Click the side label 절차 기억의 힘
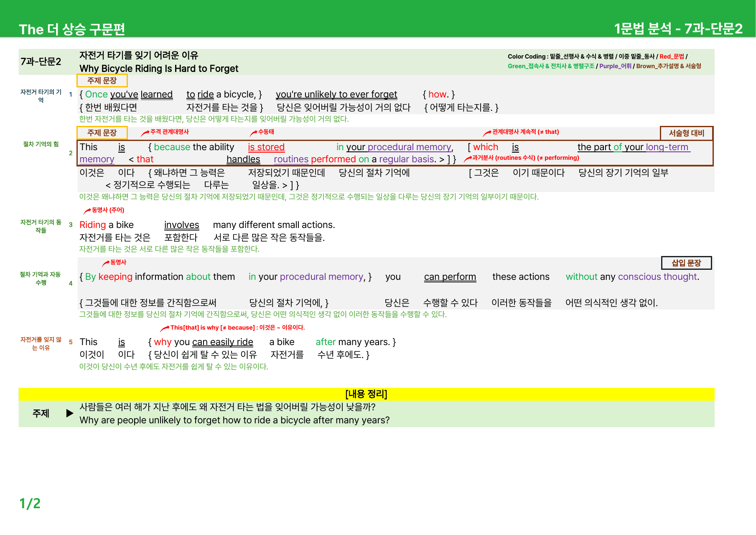The image size is (756, 535). (x=41, y=144)
